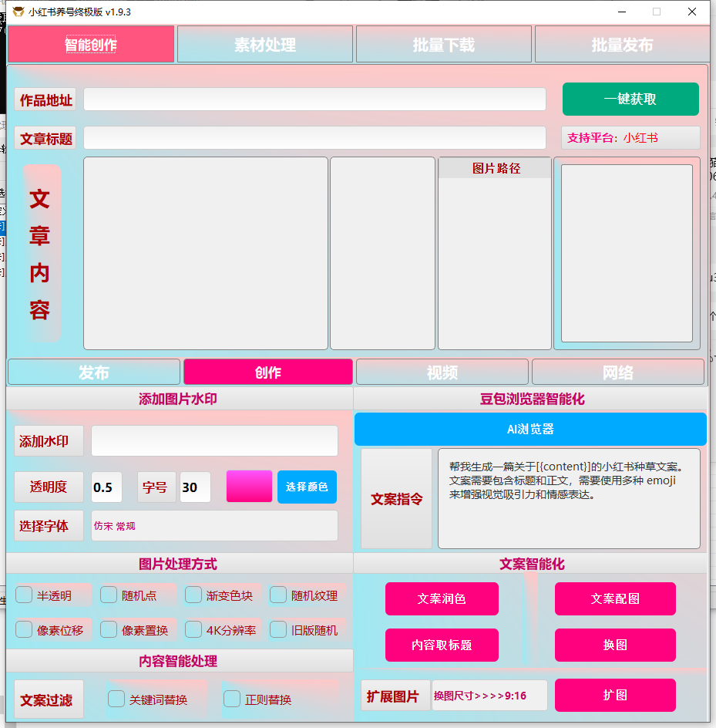716x728 pixels.
Task: Click the 文案过滤 button
Action: tap(49, 699)
